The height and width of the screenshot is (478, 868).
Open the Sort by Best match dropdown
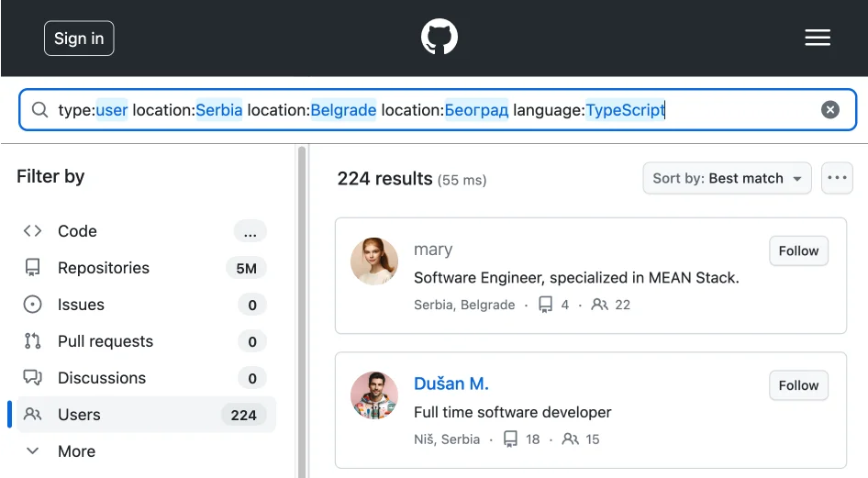727,178
